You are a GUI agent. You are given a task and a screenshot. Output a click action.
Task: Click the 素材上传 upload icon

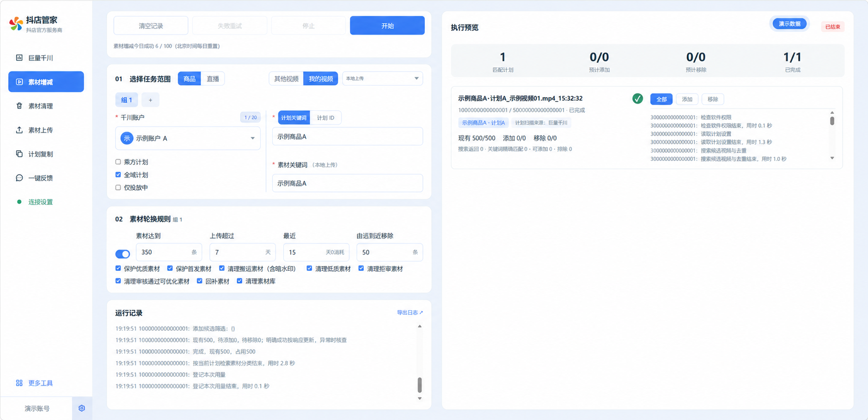(x=19, y=130)
